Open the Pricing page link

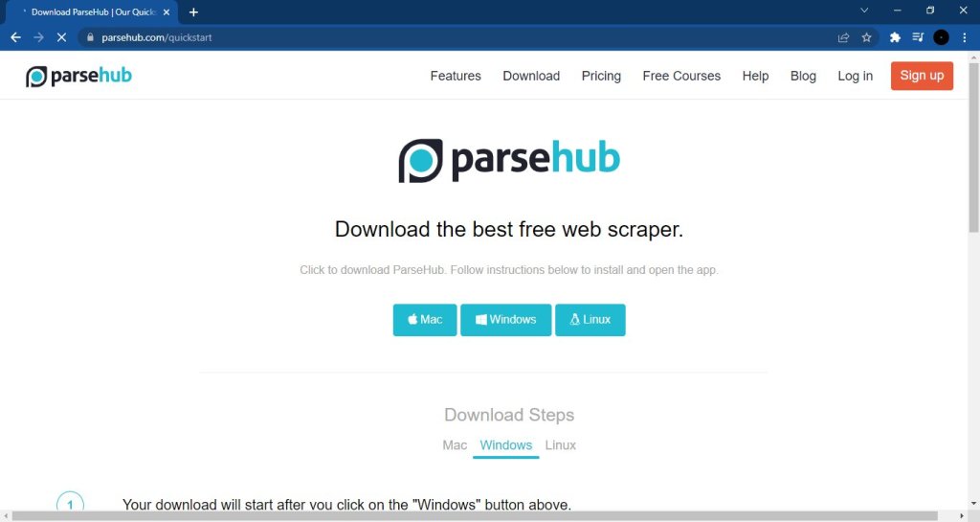click(x=601, y=76)
